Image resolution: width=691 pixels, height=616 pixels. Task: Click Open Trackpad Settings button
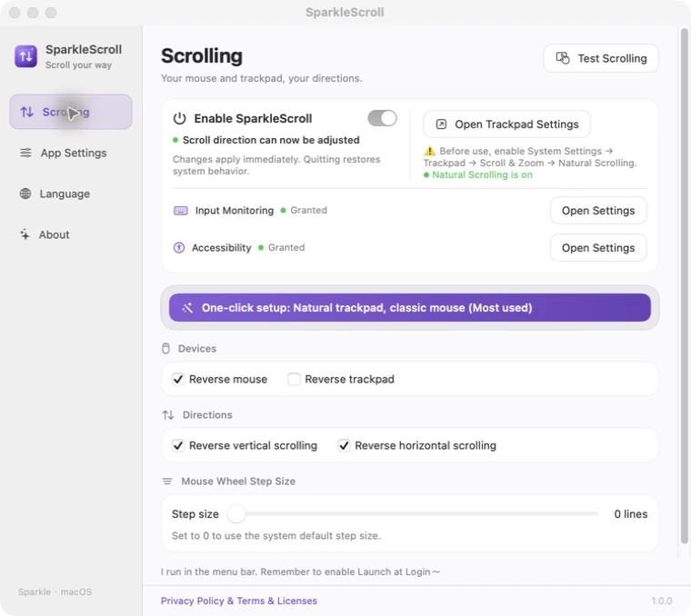click(506, 124)
